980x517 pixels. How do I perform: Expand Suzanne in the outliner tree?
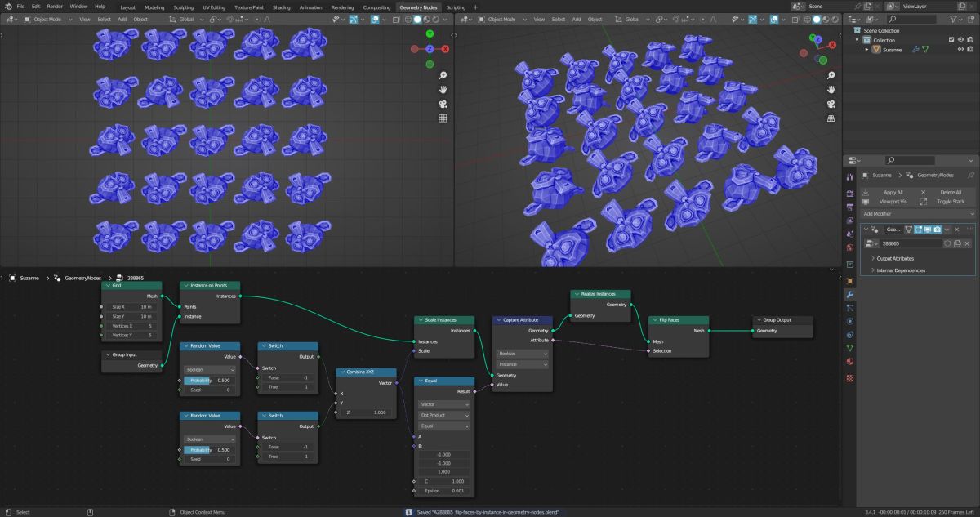[867, 49]
